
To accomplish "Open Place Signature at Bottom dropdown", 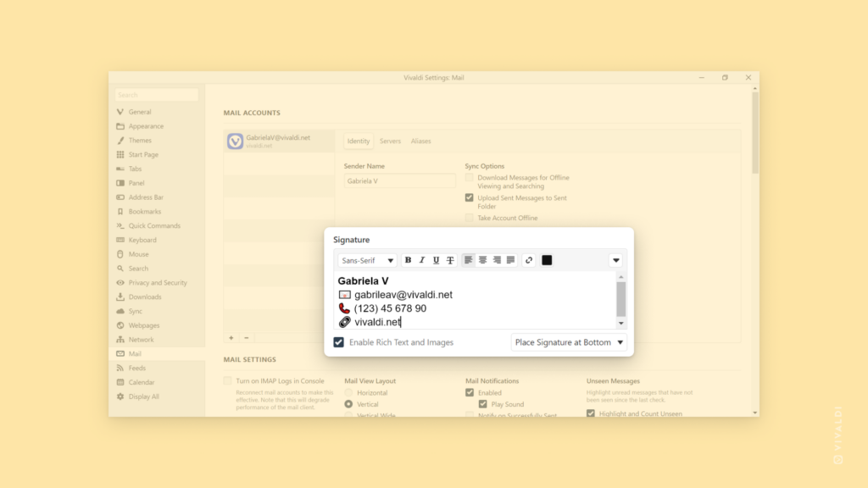I will pos(569,342).
